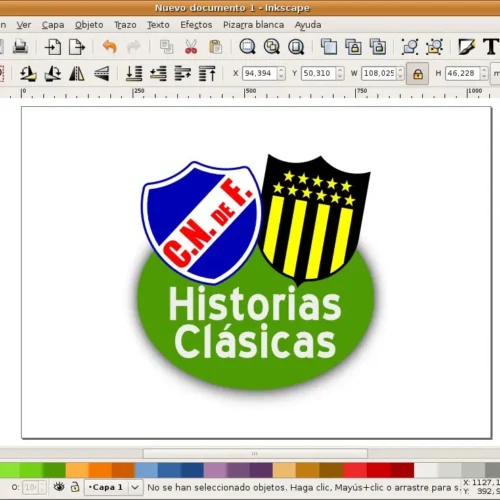Click the Cut scissors icon
500x500 pixels.
(191, 47)
